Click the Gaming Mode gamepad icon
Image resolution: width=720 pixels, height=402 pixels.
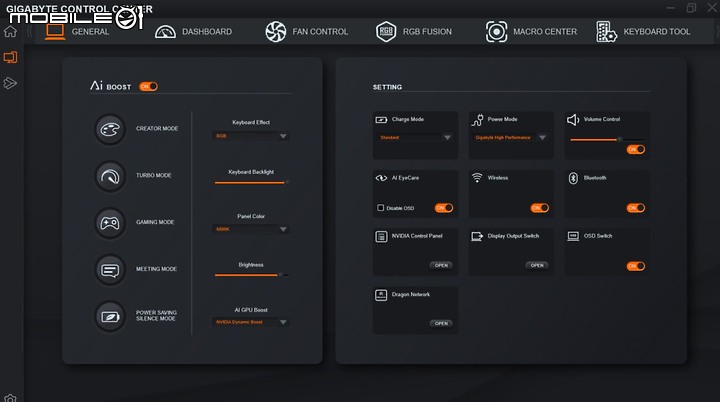tap(110, 223)
